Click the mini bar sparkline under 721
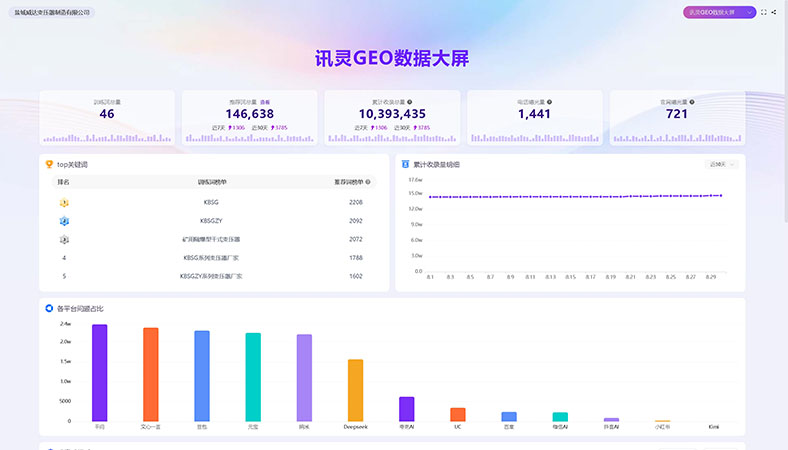This screenshot has height=450, width=788. 677,137
